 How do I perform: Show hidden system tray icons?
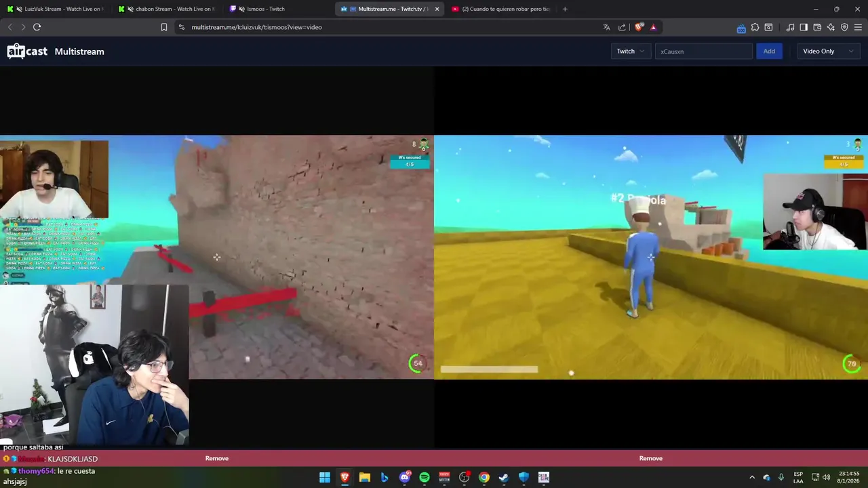752,477
